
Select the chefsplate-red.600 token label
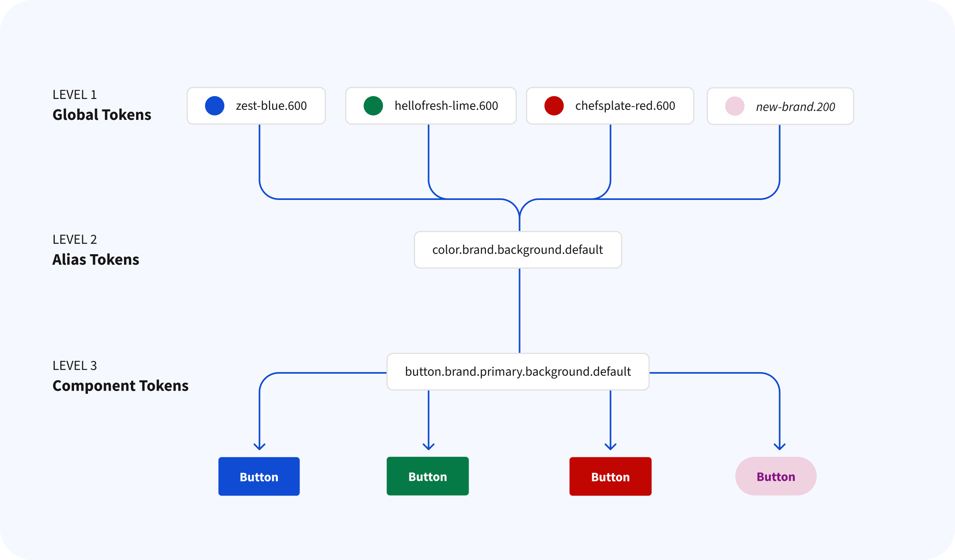[x=625, y=106]
